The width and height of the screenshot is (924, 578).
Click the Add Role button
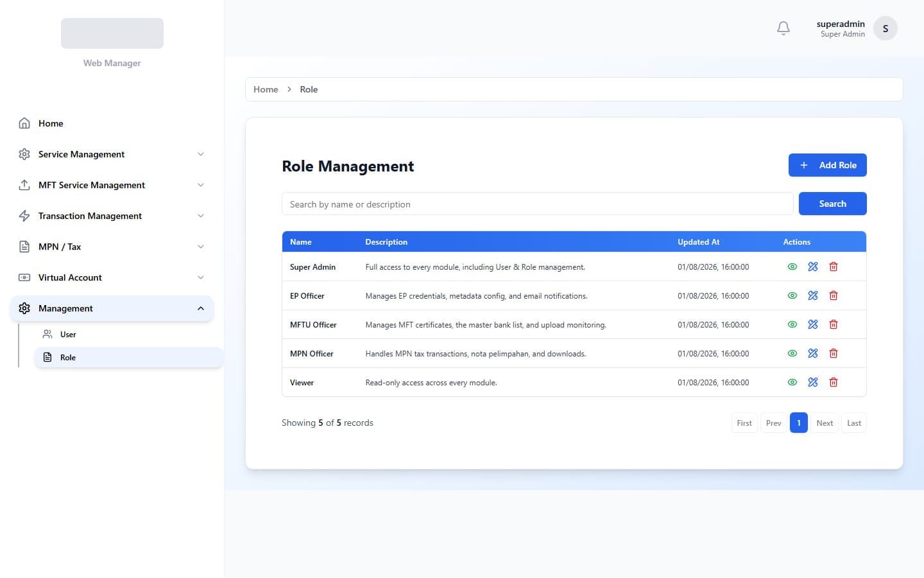click(827, 165)
